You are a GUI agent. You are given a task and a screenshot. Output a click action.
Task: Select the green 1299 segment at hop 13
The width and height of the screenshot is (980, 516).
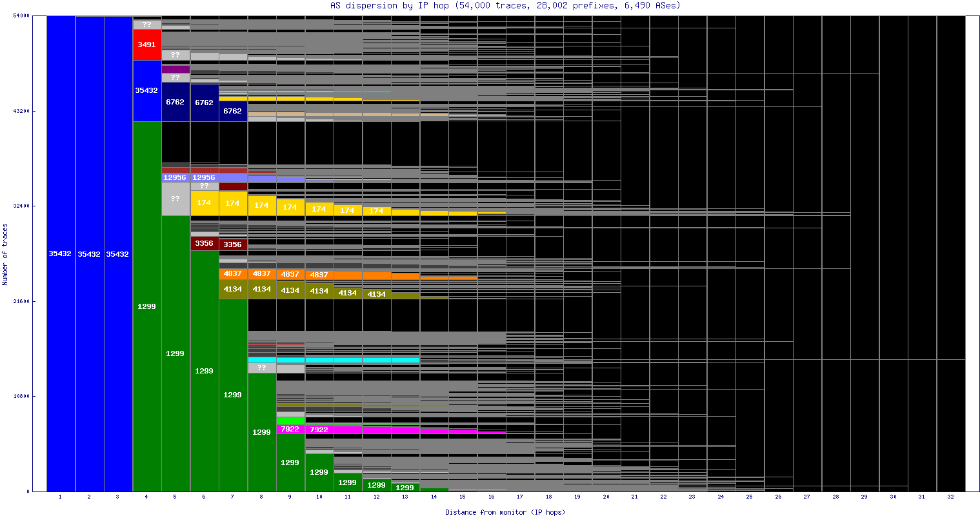(x=405, y=487)
